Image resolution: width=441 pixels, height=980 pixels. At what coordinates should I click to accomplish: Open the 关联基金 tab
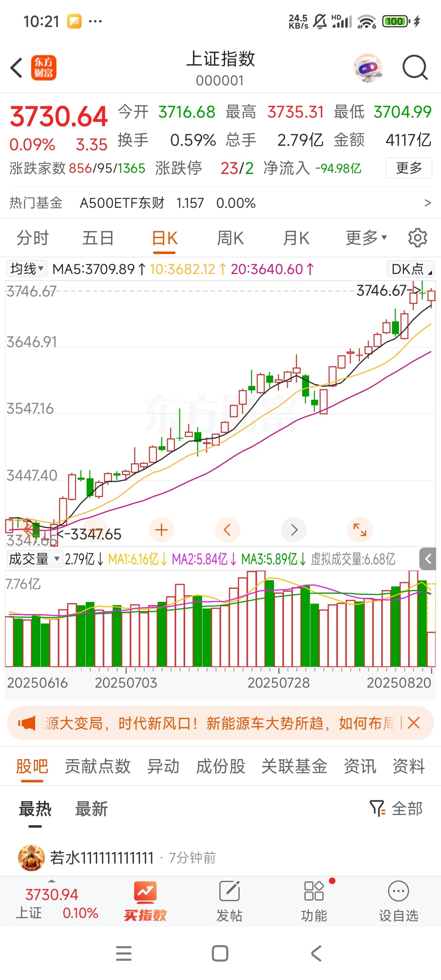[x=294, y=766]
